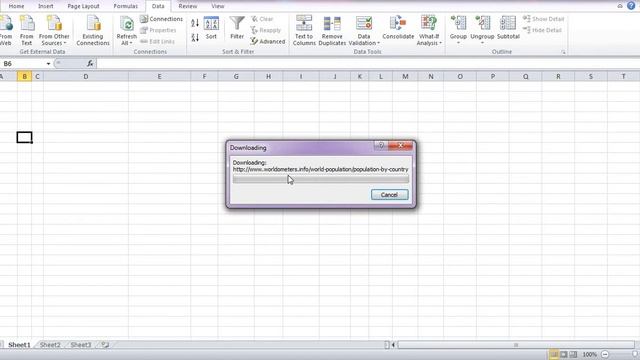Open Connections in the ribbon

(x=161, y=19)
